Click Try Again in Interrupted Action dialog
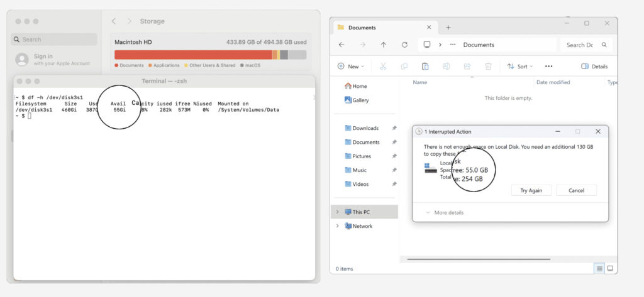644x297 pixels. (x=531, y=190)
